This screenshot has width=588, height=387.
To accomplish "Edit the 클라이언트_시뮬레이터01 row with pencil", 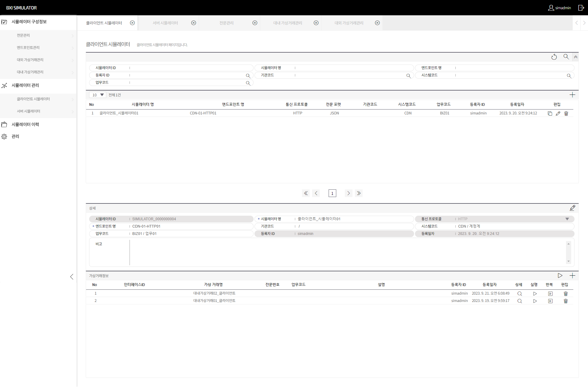I will (558, 113).
